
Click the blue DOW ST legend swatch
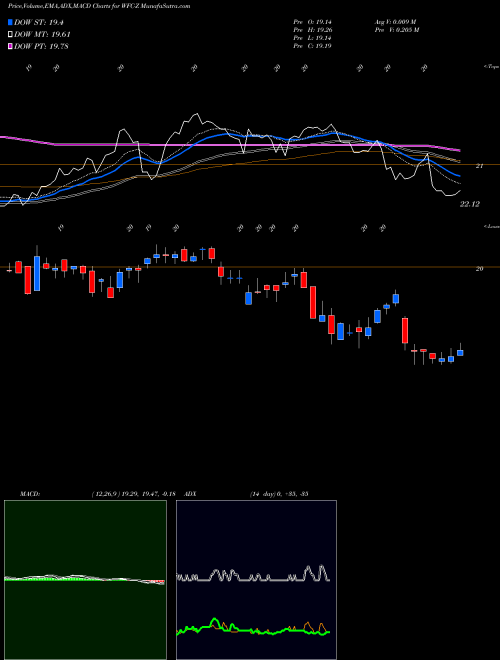click(10, 22)
